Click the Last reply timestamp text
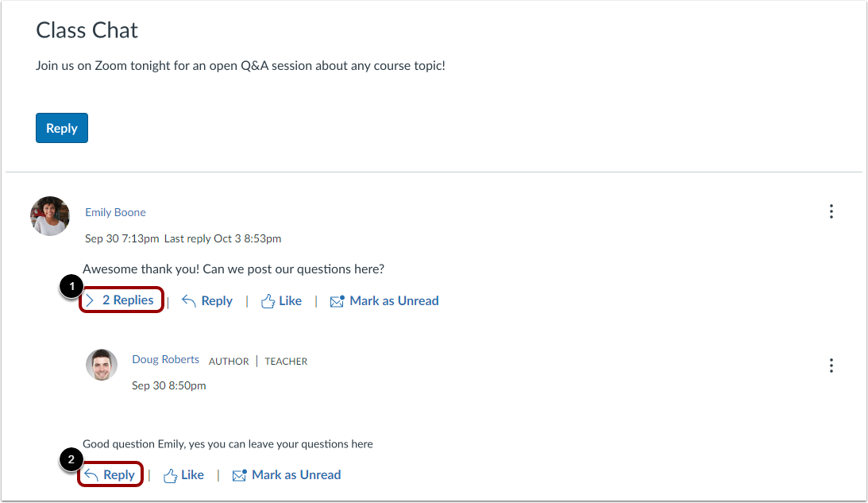Image resolution: width=868 pixels, height=503 pixels. [222, 238]
